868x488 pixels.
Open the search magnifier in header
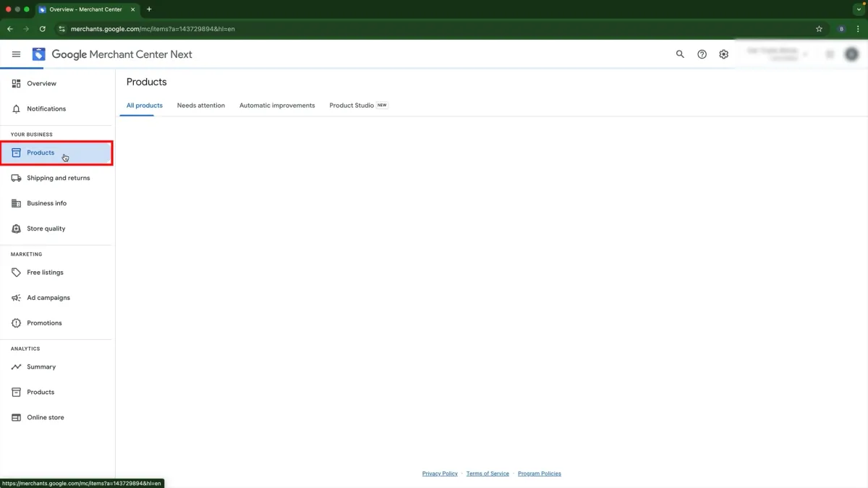tap(680, 54)
